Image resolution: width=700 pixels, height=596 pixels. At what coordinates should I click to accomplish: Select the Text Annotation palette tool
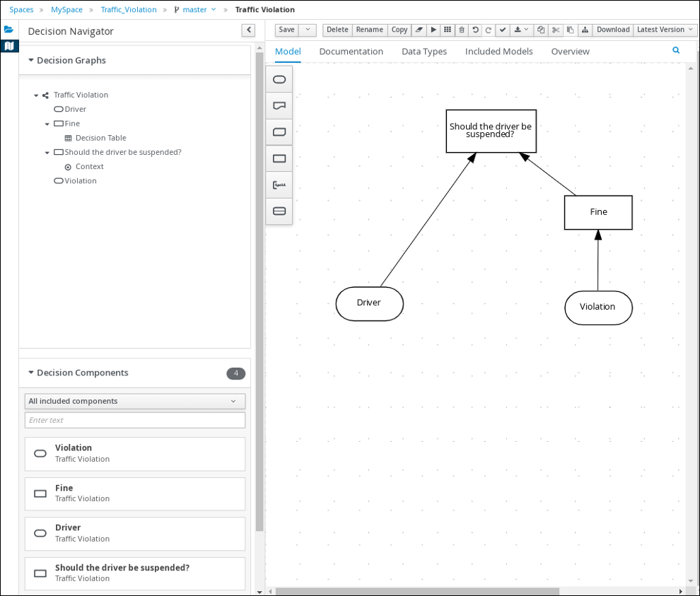(279, 185)
